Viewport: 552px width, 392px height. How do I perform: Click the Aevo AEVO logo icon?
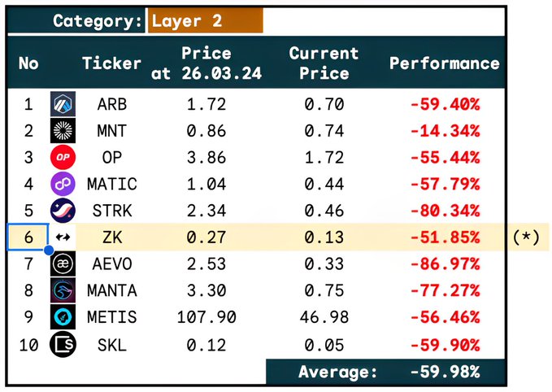63,264
